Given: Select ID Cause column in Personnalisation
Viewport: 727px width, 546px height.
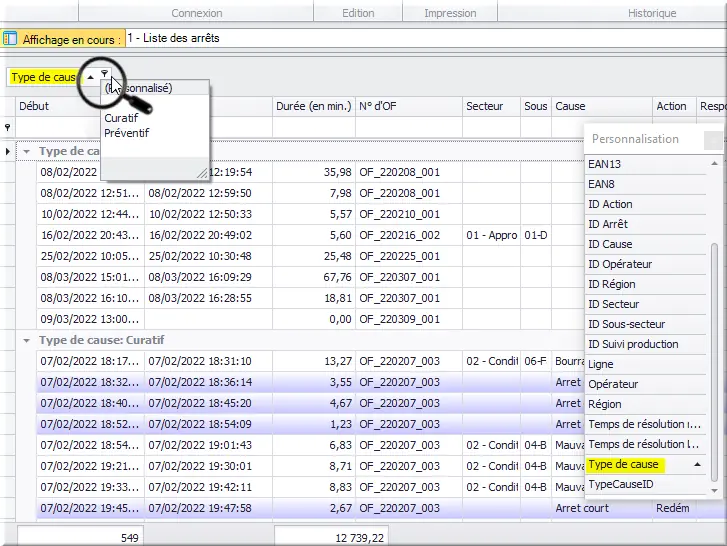Looking at the screenshot, I should point(645,244).
